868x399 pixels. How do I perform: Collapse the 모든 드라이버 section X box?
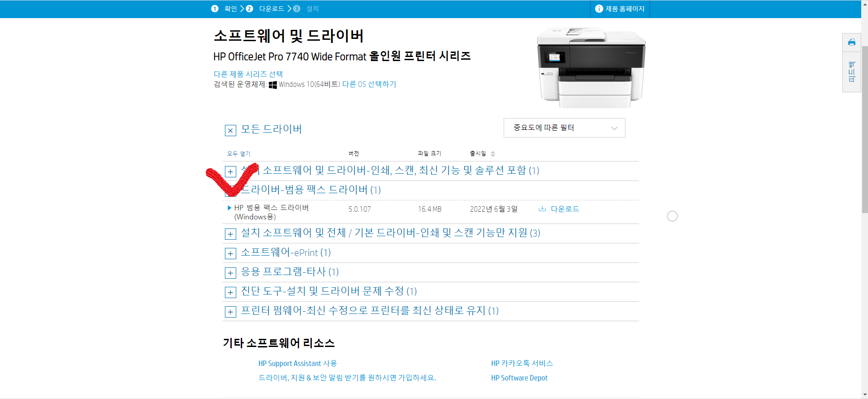tap(230, 131)
